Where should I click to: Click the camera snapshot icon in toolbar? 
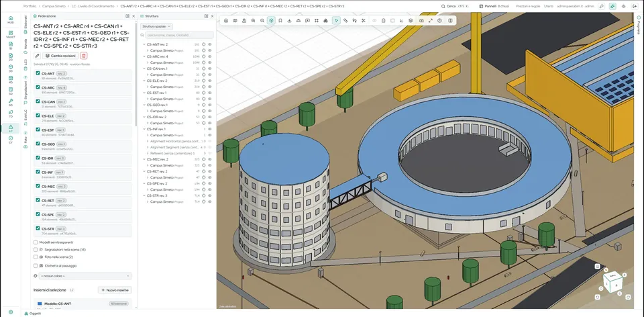421,21
